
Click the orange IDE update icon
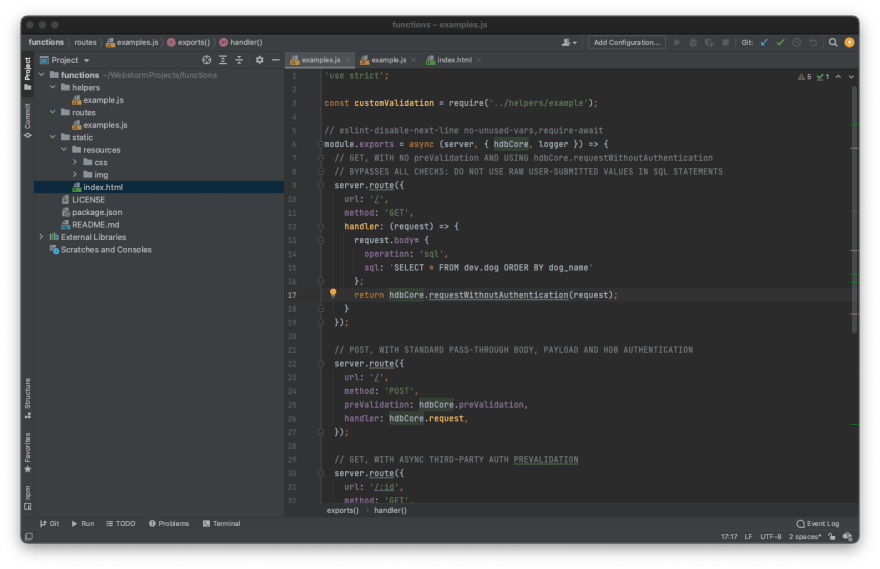tap(849, 43)
